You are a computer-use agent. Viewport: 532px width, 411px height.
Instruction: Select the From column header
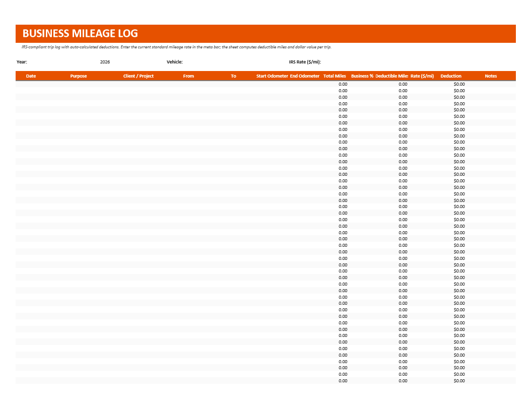[188, 76]
